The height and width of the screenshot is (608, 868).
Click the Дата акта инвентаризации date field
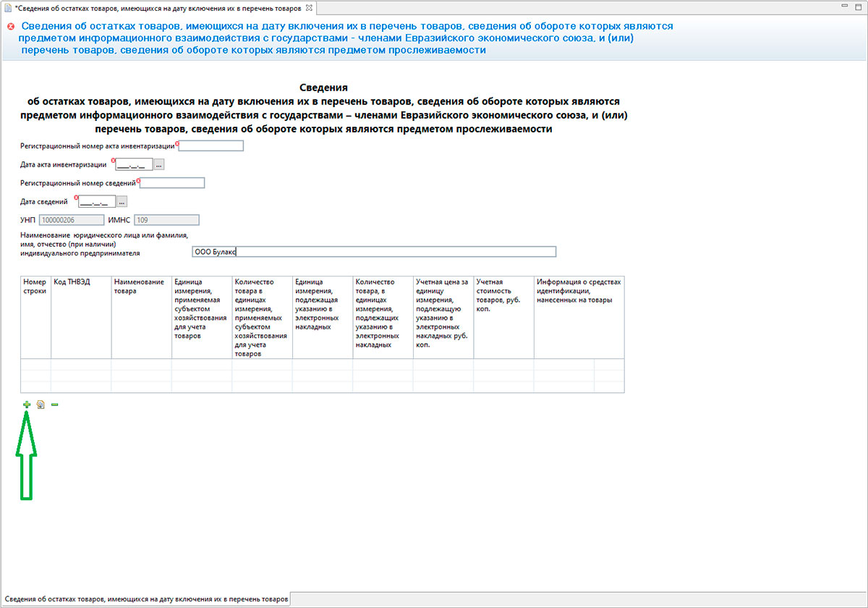point(135,164)
